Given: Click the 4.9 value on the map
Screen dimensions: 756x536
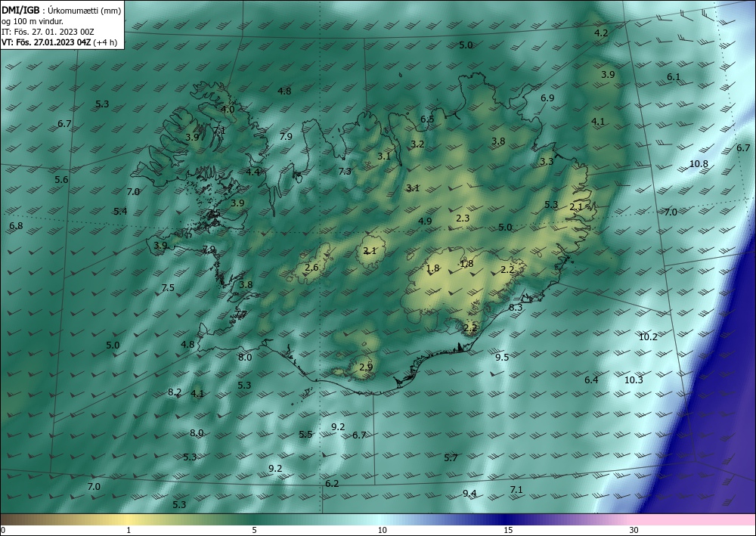Looking at the screenshot, I should pyautogui.click(x=425, y=222).
